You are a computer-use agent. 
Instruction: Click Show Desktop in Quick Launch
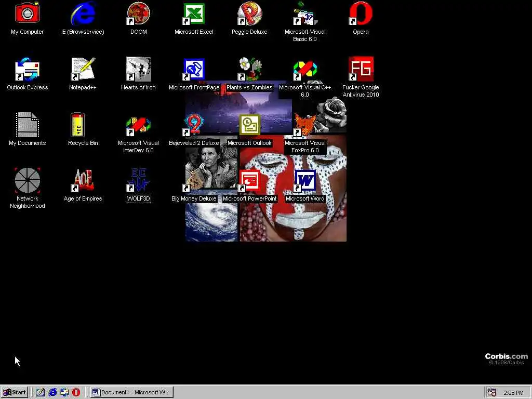(41, 392)
